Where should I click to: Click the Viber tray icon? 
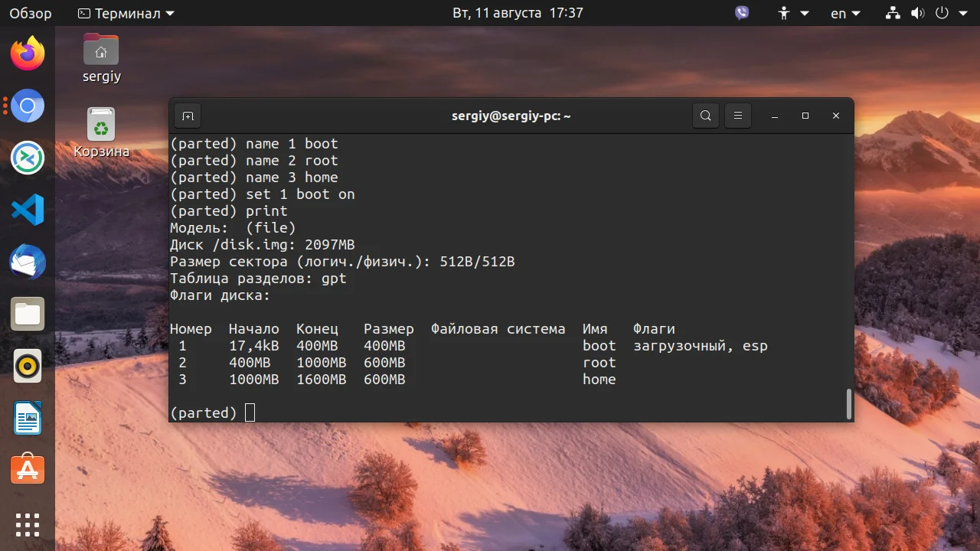click(x=741, y=13)
